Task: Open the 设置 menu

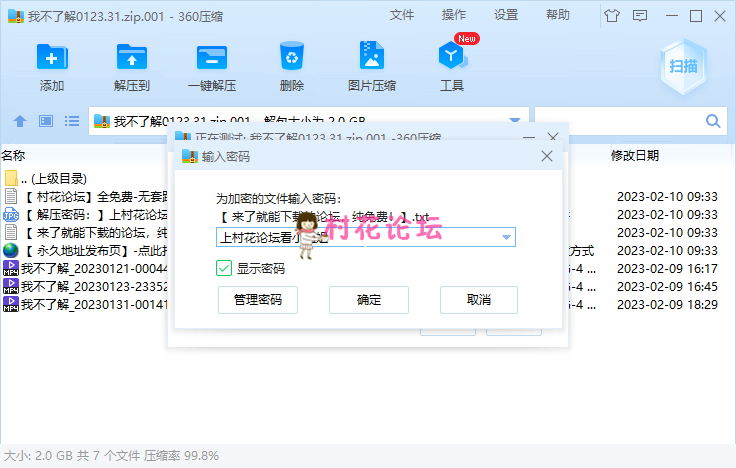Action: (x=506, y=15)
